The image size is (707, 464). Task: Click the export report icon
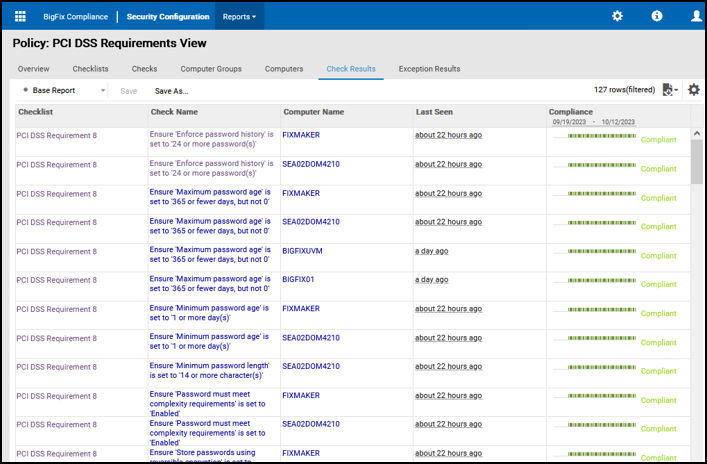pos(668,90)
